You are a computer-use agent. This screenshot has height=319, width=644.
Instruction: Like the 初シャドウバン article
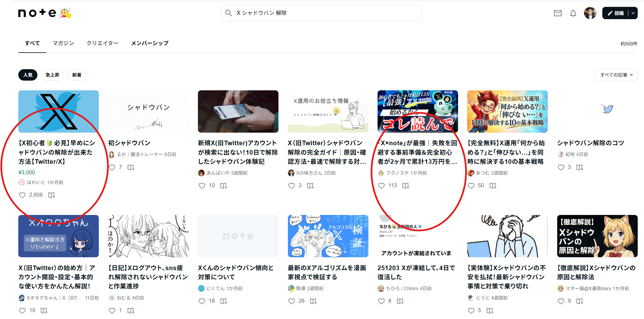pos(112,167)
